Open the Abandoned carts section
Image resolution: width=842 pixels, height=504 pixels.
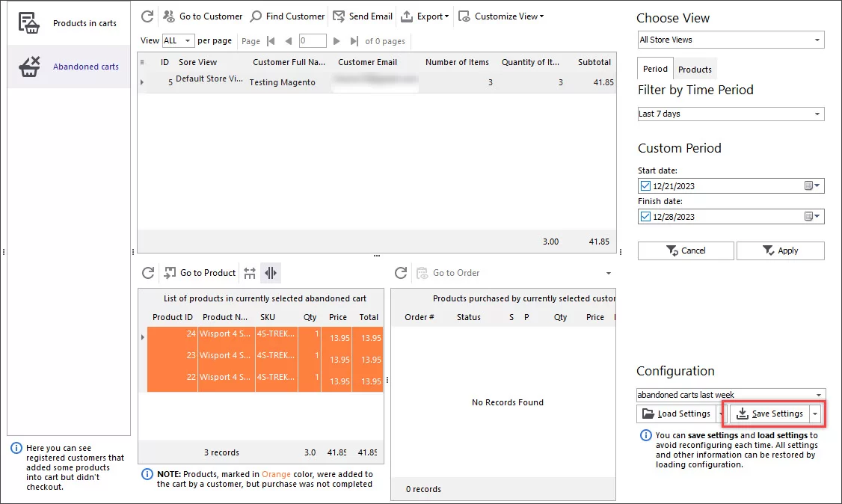tap(68, 67)
